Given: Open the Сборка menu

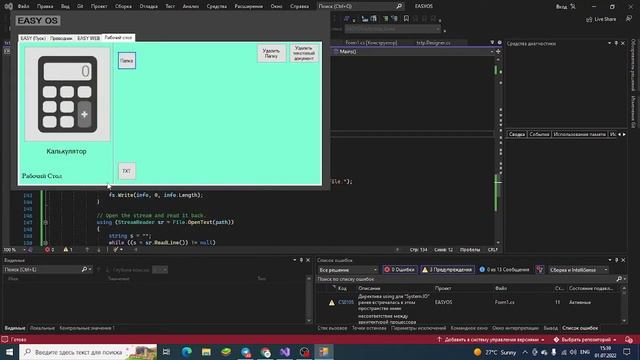Looking at the screenshot, I should pos(123,6).
